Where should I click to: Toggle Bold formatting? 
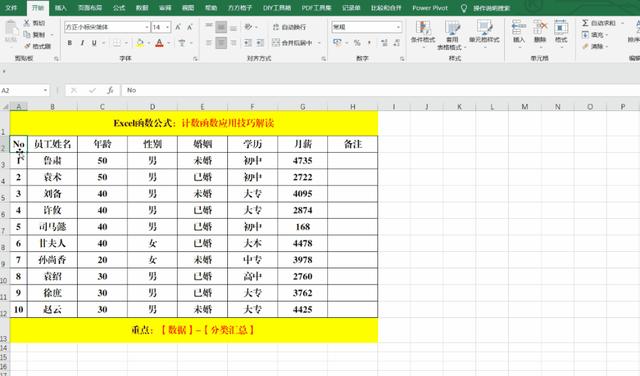pyautogui.click(x=70, y=43)
